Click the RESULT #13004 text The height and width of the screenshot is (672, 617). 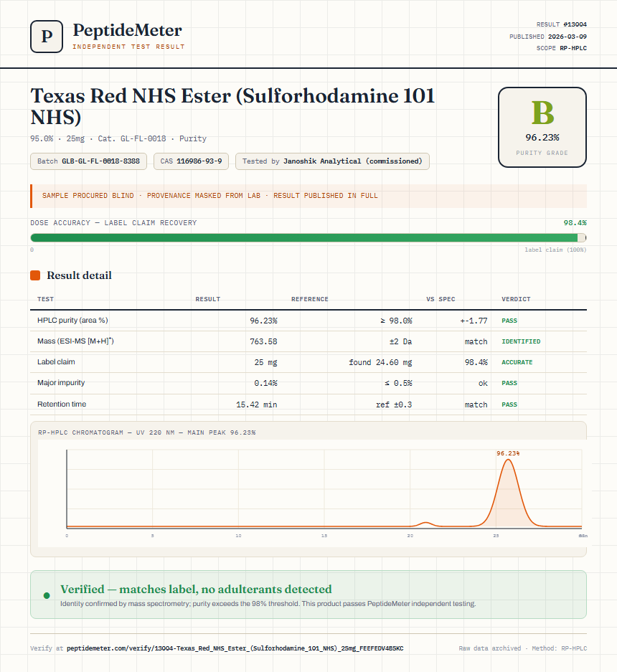[x=561, y=24]
